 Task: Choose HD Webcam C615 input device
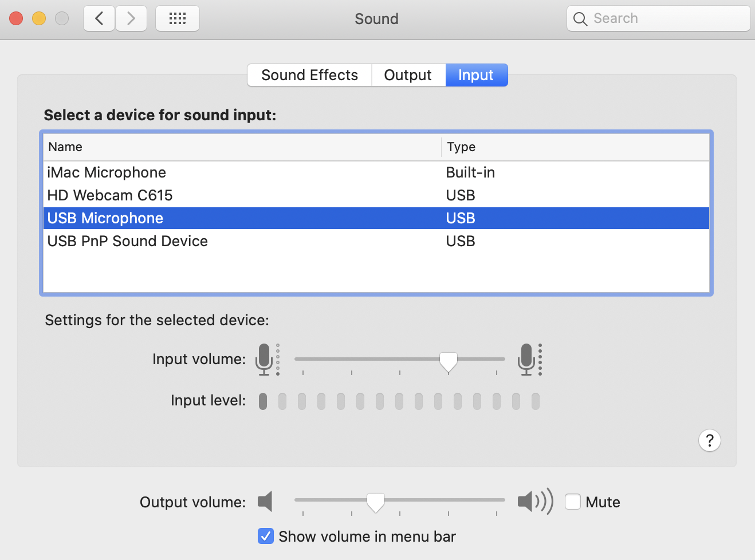[x=110, y=195]
